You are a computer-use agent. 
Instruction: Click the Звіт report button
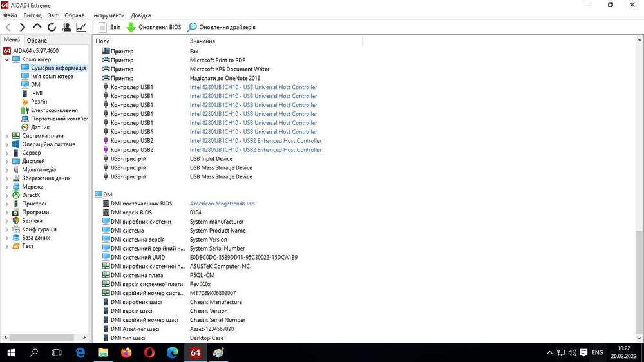(x=109, y=27)
